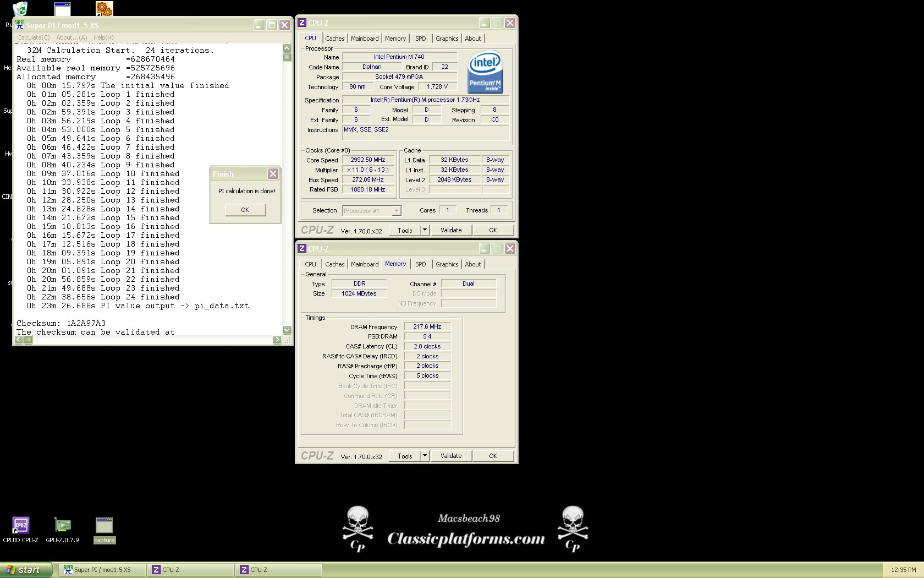Expand the Processor #1 selection dropdown
This screenshot has width=924, height=578.
396,211
